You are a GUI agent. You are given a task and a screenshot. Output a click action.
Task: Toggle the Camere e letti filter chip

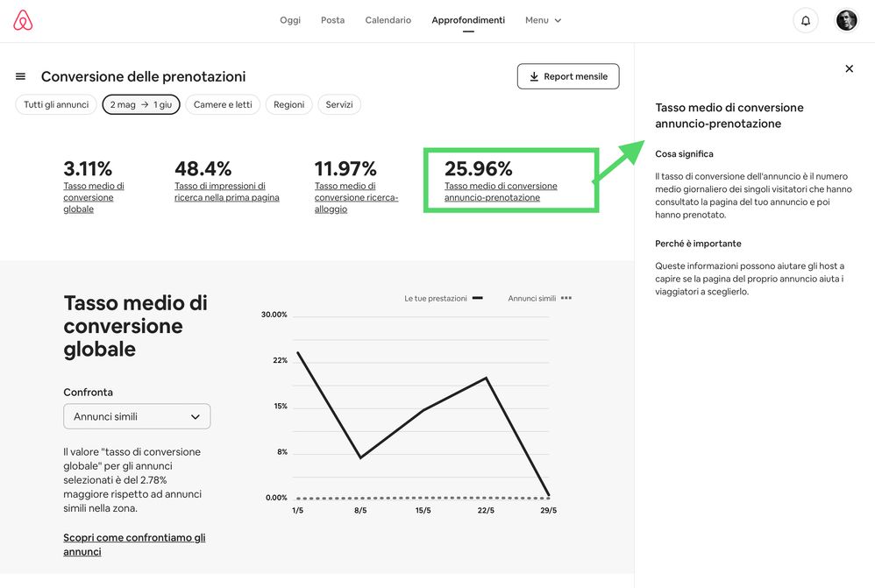[223, 105]
